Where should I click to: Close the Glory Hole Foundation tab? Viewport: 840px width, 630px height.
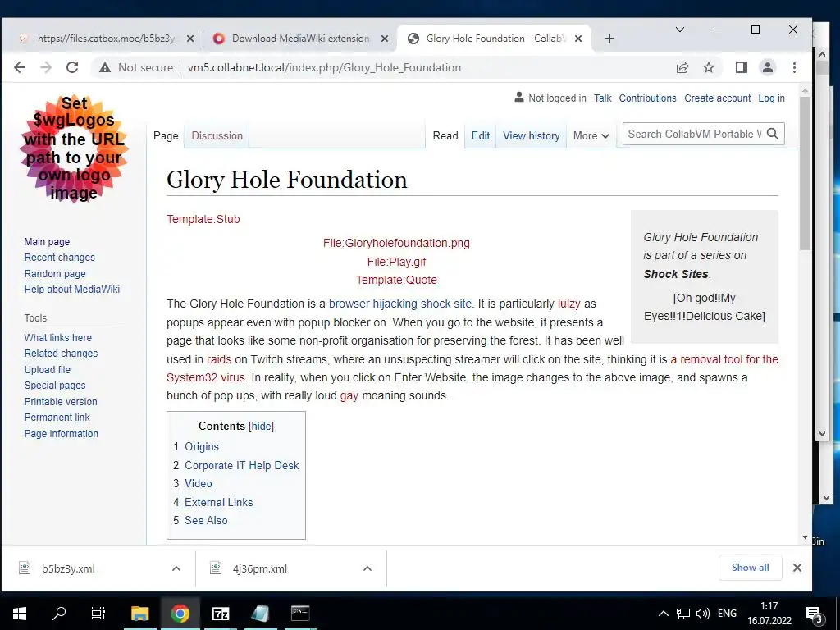(578, 39)
